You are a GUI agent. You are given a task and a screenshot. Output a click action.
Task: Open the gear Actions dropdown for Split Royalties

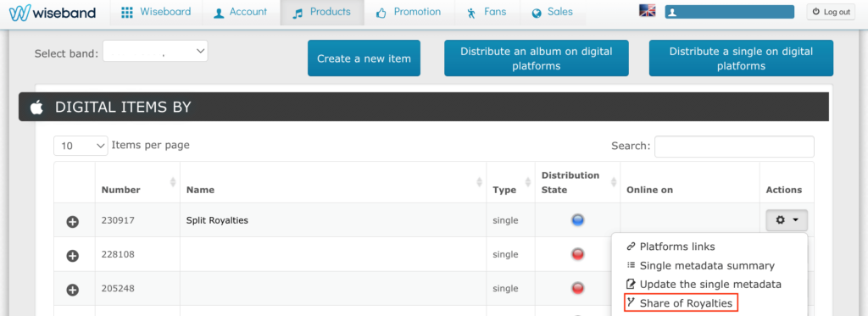click(x=787, y=219)
